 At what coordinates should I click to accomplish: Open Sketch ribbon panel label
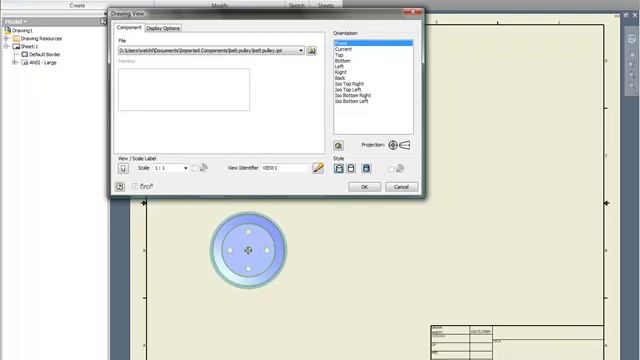pyautogui.click(x=297, y=5)
